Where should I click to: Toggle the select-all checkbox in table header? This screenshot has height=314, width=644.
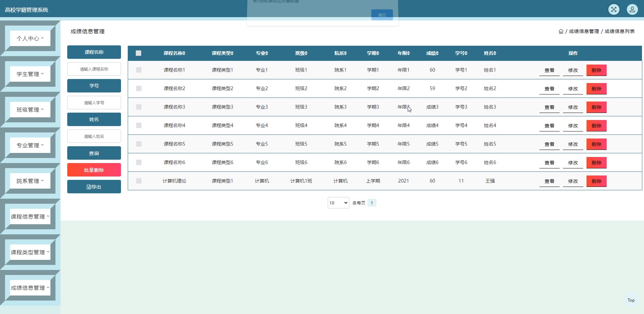(138, 53)
